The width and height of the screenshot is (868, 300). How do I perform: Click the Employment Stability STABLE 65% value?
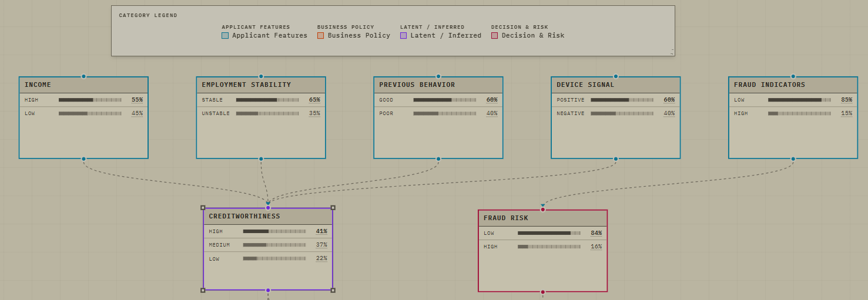pyautogui.click(x=314, y=100)
